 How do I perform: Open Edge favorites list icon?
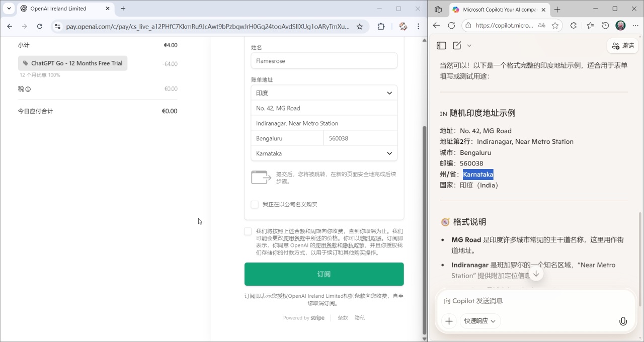click(590, 26)
